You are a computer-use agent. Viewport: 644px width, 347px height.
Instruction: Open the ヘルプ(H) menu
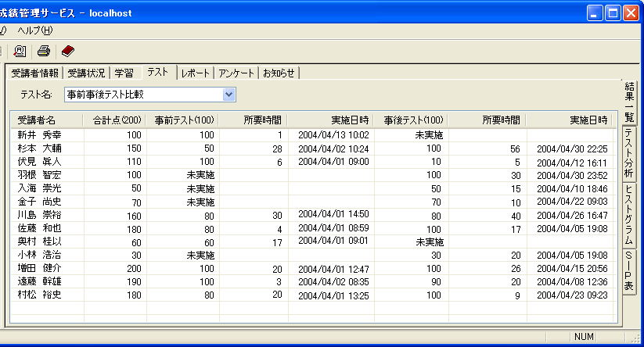click(35, 30)
